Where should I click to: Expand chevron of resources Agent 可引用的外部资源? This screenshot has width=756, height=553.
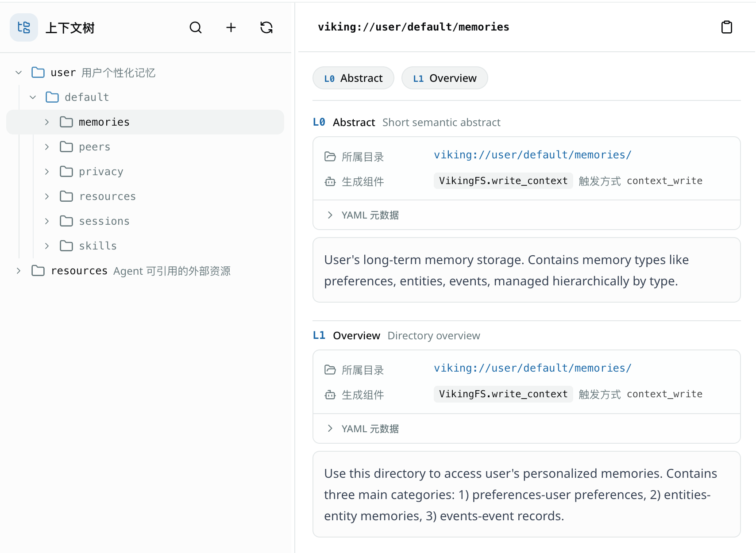coord(19,271)
